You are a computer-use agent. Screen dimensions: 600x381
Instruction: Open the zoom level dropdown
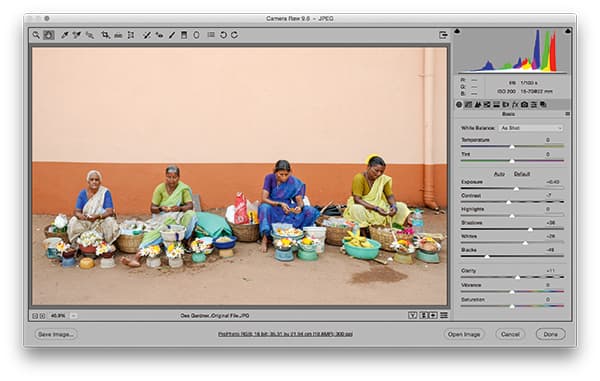[x=74, y=316]
